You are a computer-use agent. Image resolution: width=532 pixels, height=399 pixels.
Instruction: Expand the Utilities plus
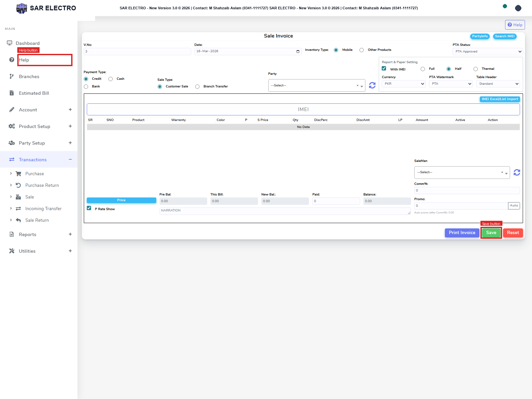(x=70, y=251)
